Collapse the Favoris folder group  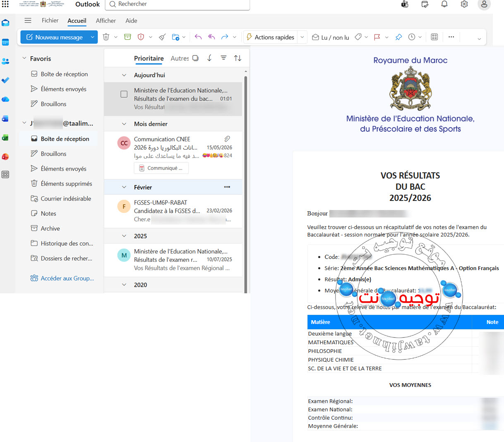pyautogui.click(x=24, y=58)
